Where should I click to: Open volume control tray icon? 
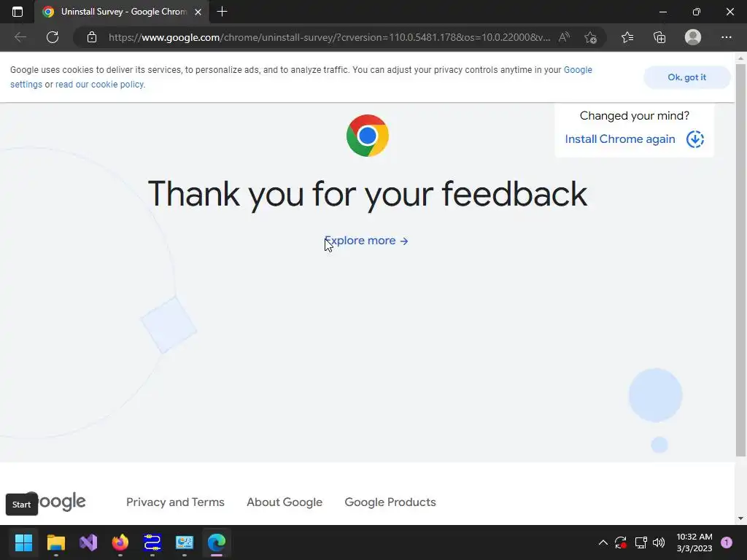(659, 542)
